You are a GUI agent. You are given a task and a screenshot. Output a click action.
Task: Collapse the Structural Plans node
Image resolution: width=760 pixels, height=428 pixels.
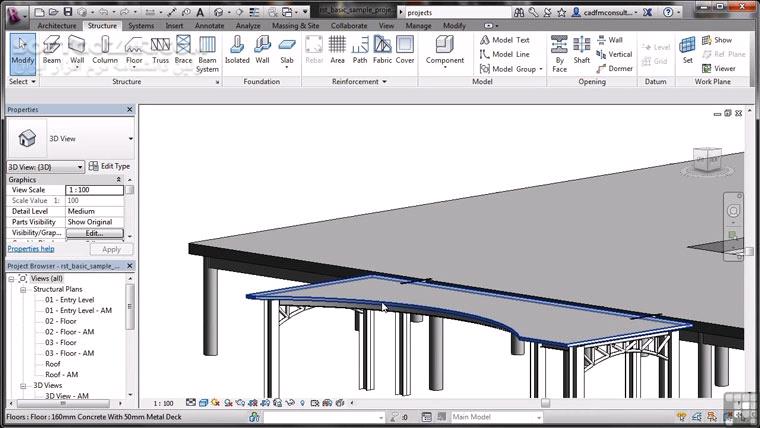coord(23,289)
